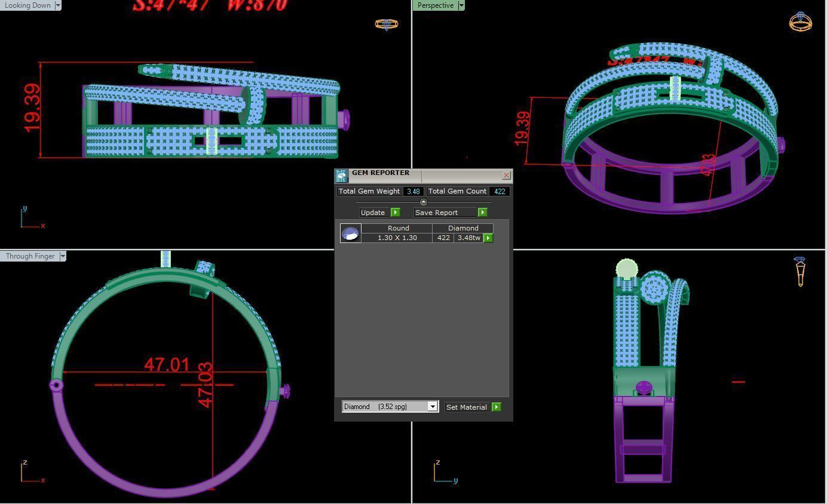This screenshot has height=504, width=827.
Task: Click the 3.48tw weight cell
Action: click(468, 238)
